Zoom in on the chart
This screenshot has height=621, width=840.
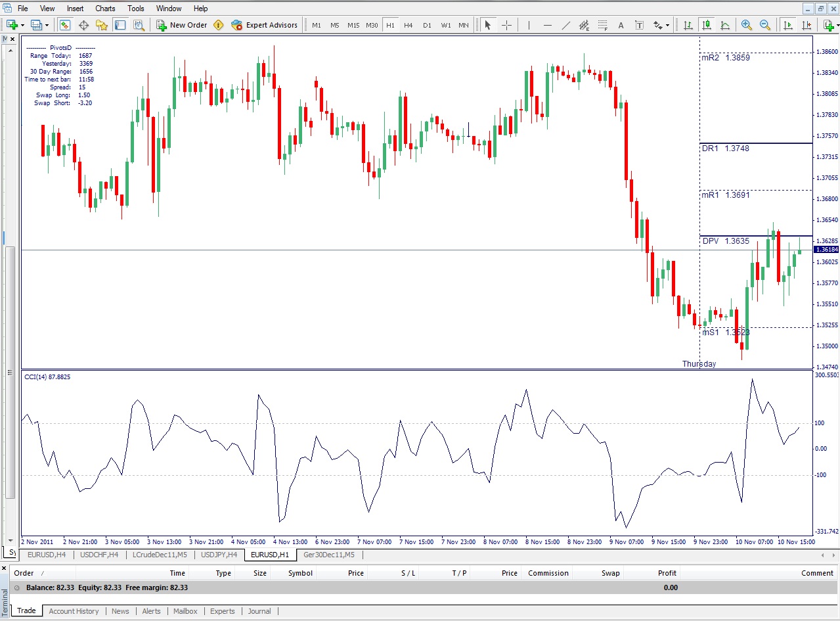(747, 25)
